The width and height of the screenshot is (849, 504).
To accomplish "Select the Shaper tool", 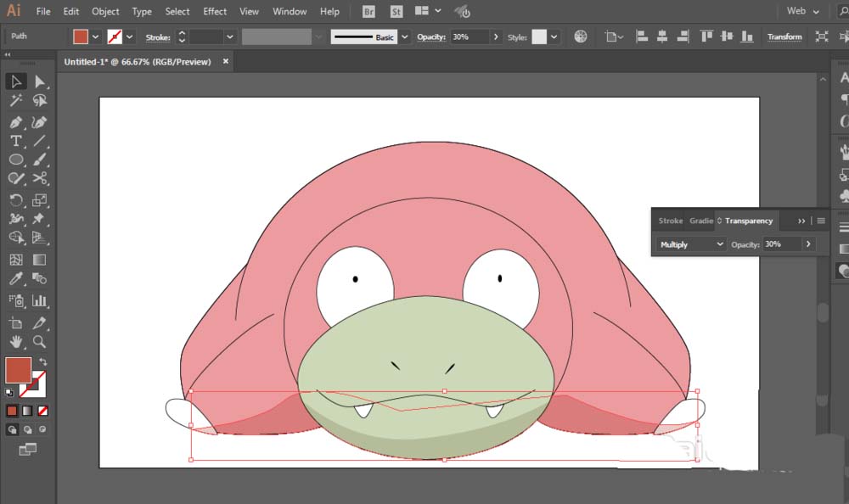I will tap(15, 178).
